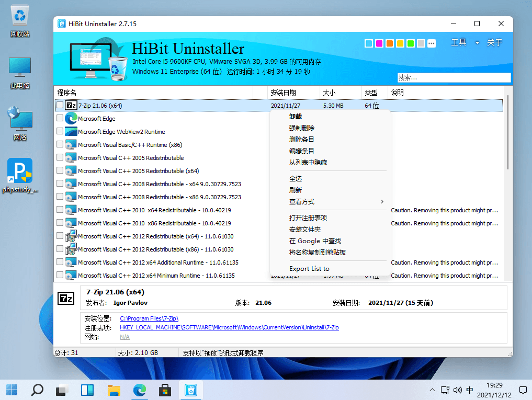The height and width of the screenshot is (400, 532).
Task: Check Visual Basic/C++ Runtime (x86) checkbox
Action: pyautogui.click(x=60, y=144)
